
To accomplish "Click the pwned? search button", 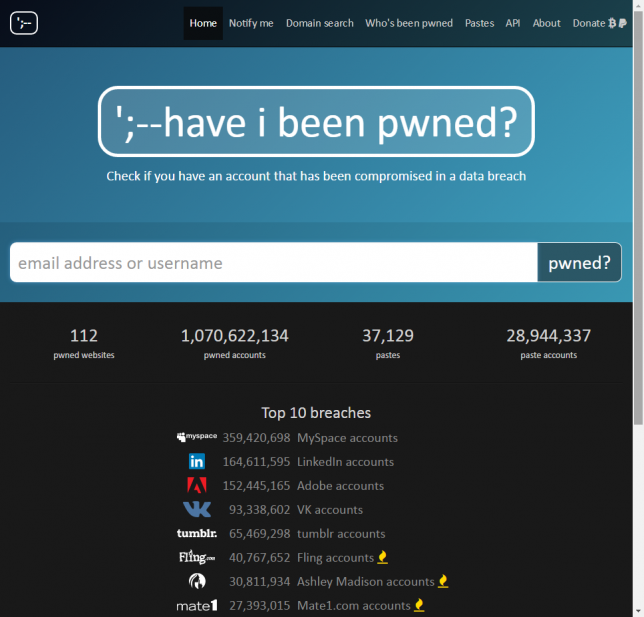I will [x=579, y=262].
